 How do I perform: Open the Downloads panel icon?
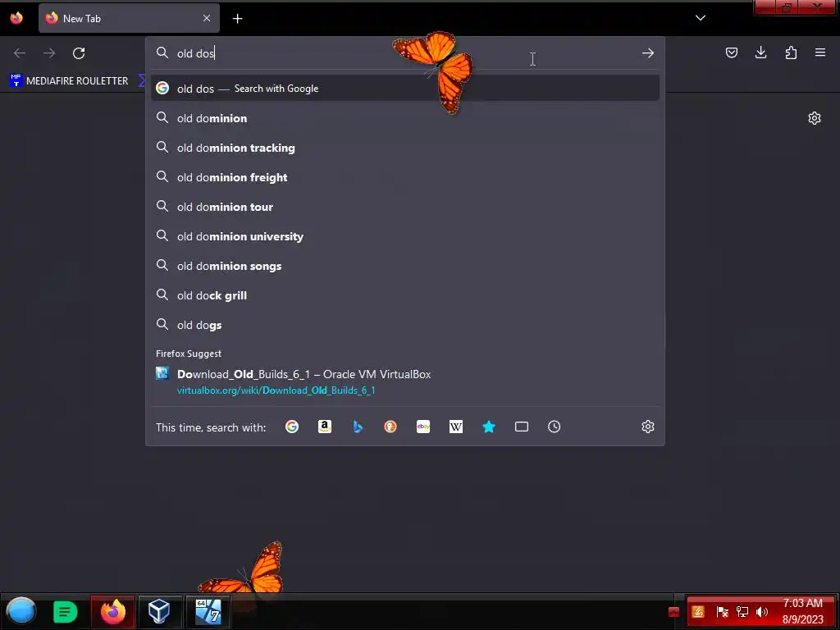point(760,52)
